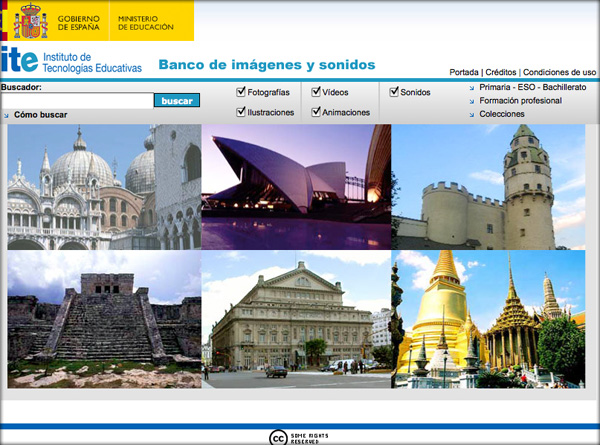600x445 pixels.
Task: Click the Creative Commons license icon
Action: 278,438
